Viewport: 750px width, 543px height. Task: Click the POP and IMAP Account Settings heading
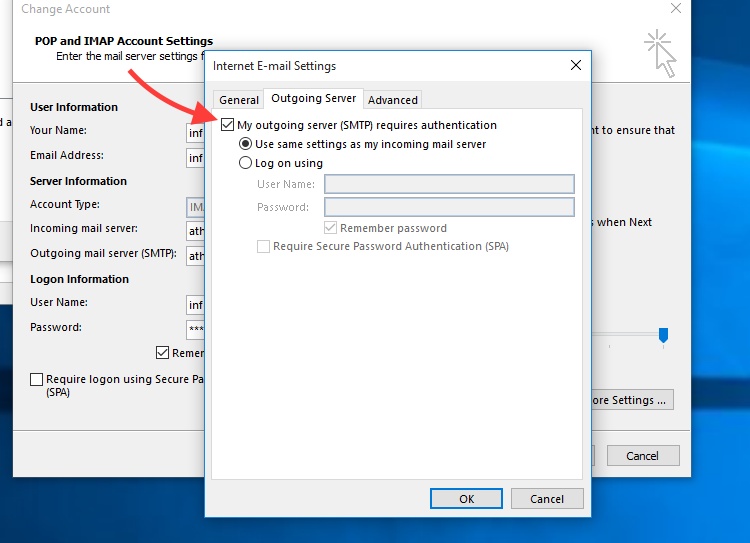[x=124, y=41]
